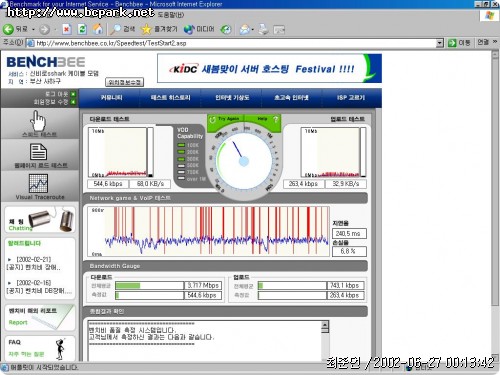500x375 pixels.
Task: Open the Chatting tin-can banner
Action: 40,219
